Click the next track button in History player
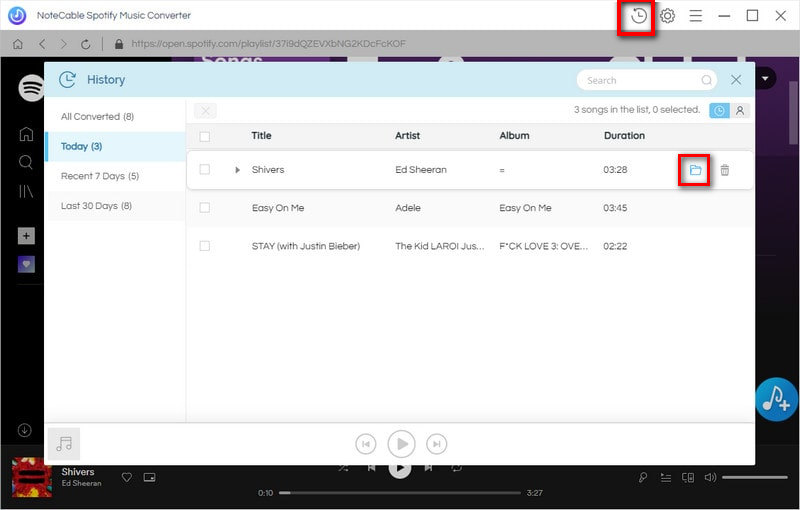800x510 pixels. pyautogui.click(x=436, y=444)
